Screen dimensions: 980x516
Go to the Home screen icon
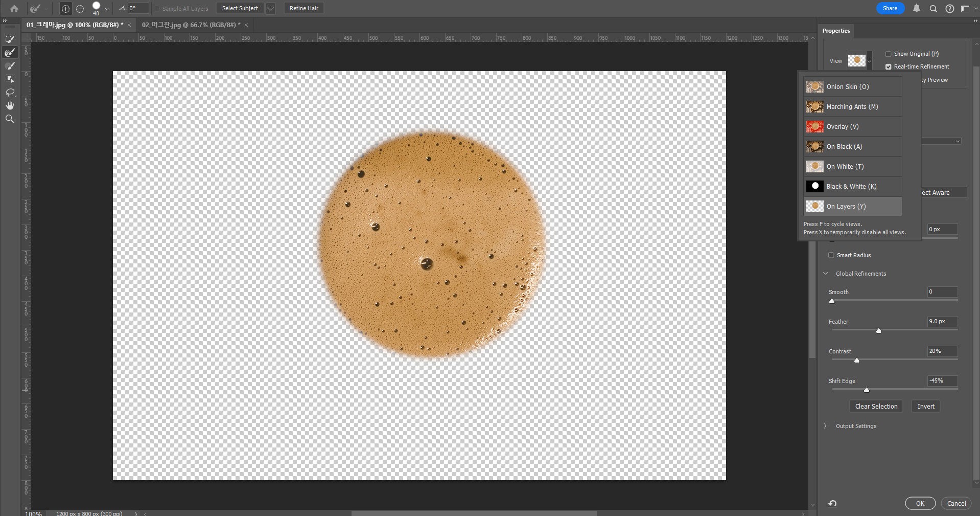[x=14, y=8]
